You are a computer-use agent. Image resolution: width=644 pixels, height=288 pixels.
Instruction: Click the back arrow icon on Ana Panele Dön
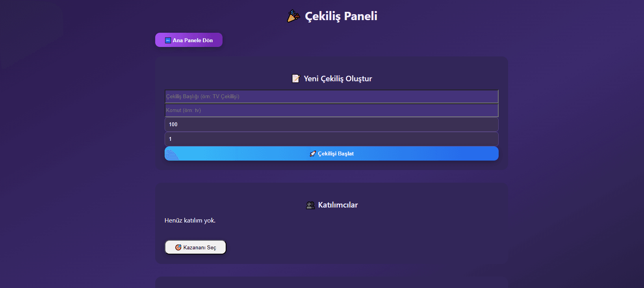tap(168, 40)
